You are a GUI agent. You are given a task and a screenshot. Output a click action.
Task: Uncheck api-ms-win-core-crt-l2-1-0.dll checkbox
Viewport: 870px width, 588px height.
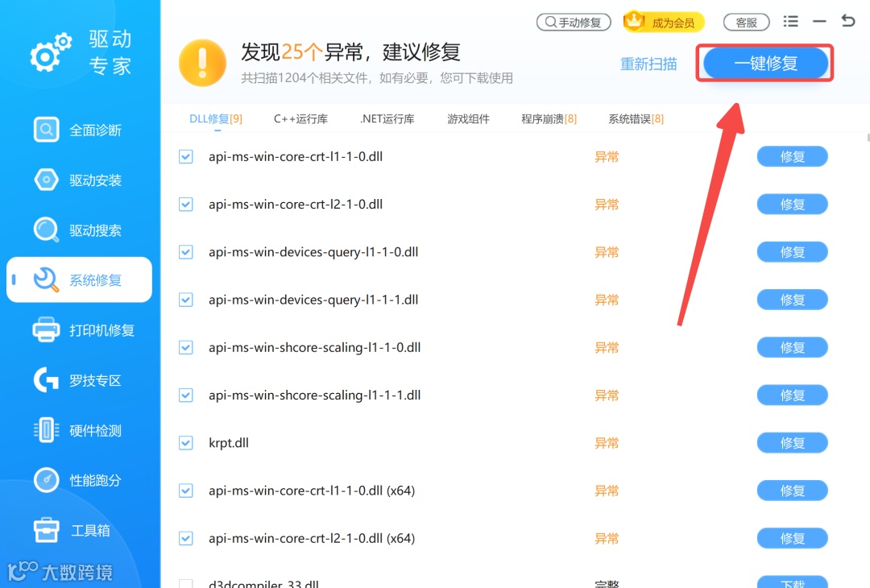[186, 204]
